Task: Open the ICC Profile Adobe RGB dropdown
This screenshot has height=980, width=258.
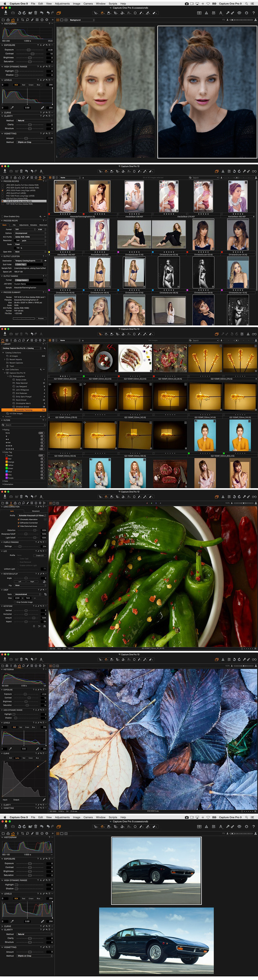Action: pyautogui.click(x=30, y=237)
